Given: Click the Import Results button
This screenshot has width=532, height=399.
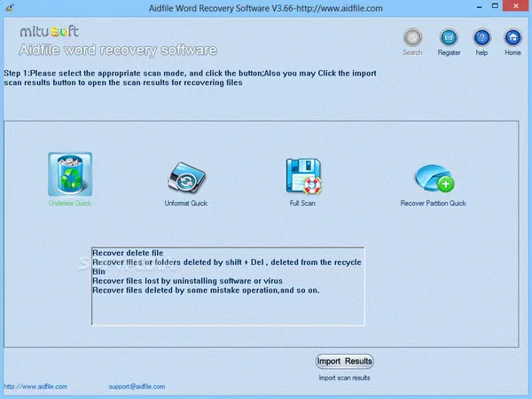Looking at the screenshot, I should click(344, 361).
